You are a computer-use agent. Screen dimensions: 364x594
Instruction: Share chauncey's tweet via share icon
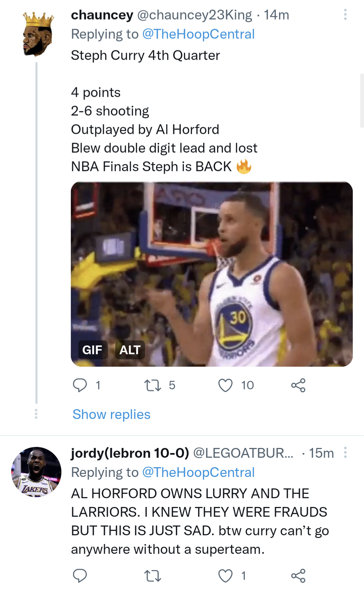(x=298, y=385)
